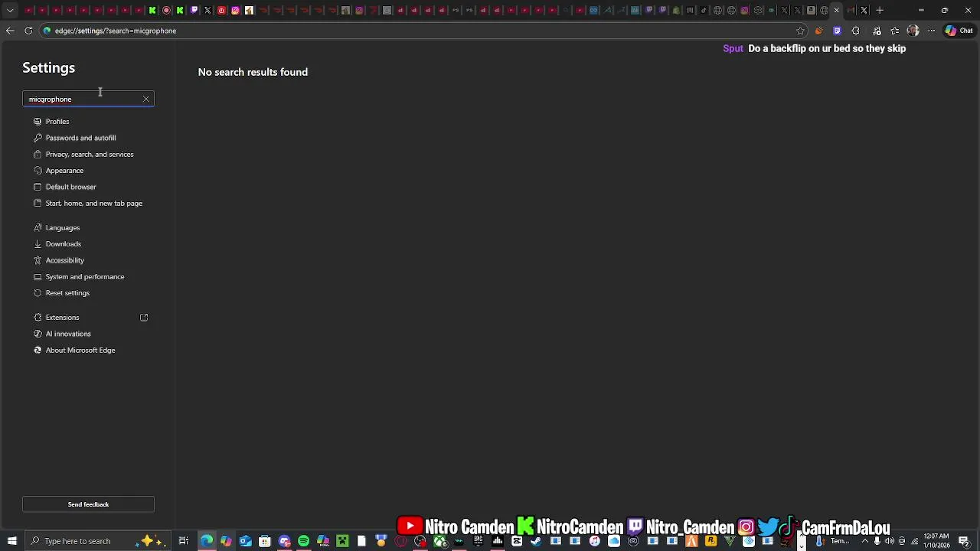Screen dimensions: 980x551
Task: Open Steam from the taskbar
Action: (x=536, y=541)
